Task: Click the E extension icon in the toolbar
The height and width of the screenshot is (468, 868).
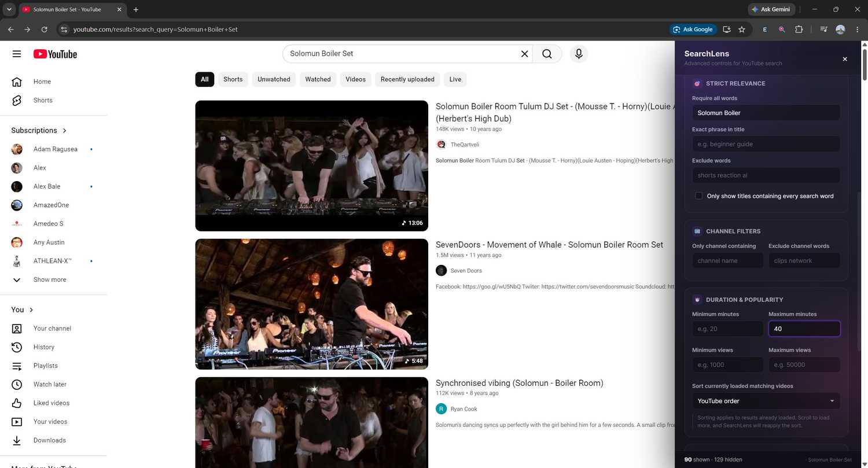Action: pyautogui.click(x=765, y=30)
